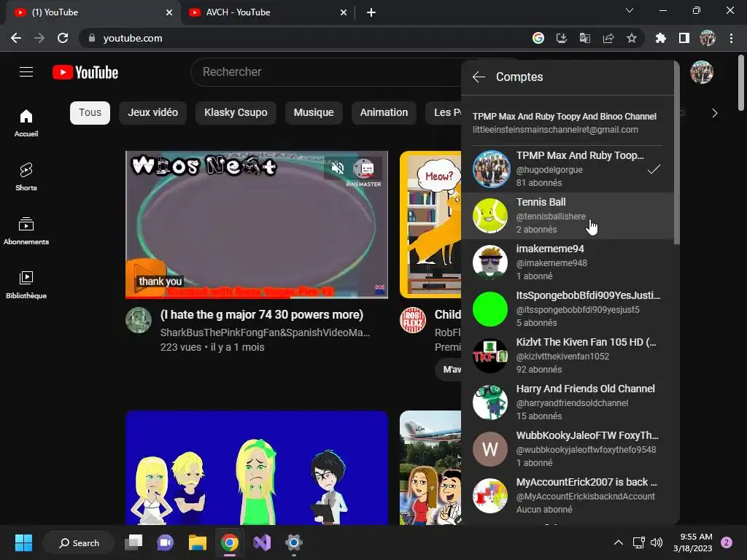Open Abonnements in the sidebar

[26, 230]
